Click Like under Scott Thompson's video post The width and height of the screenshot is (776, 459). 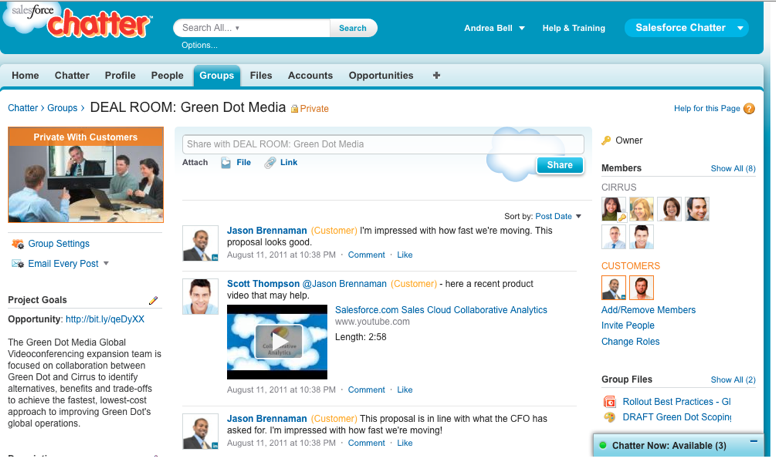pyautogui.click(x=404, y=390)
